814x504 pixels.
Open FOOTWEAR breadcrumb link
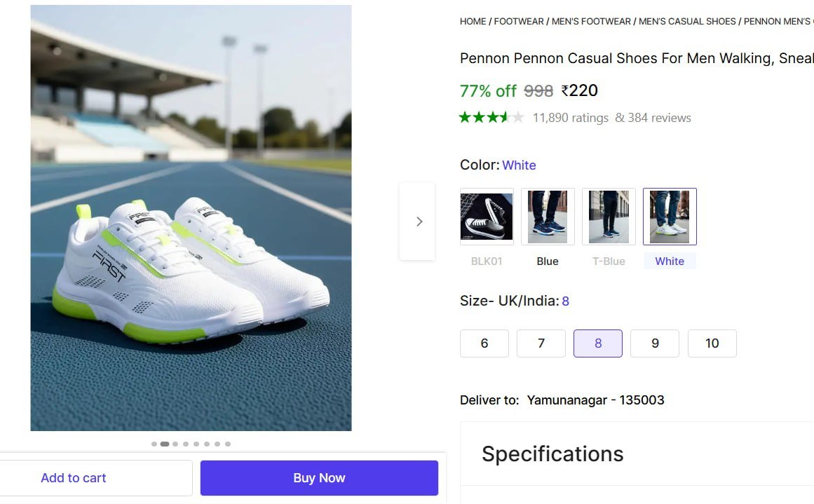pos(519,22)
